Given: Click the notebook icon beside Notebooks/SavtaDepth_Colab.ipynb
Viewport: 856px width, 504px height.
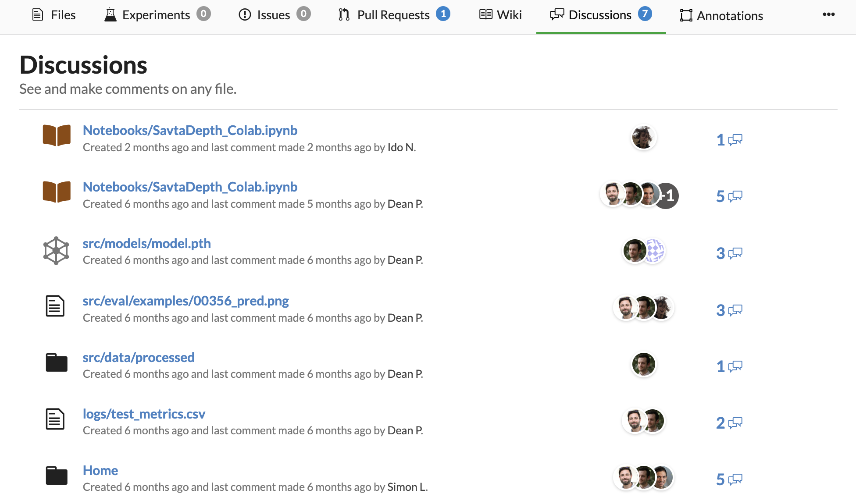Looking at the screenshot, I should [56, 135].
